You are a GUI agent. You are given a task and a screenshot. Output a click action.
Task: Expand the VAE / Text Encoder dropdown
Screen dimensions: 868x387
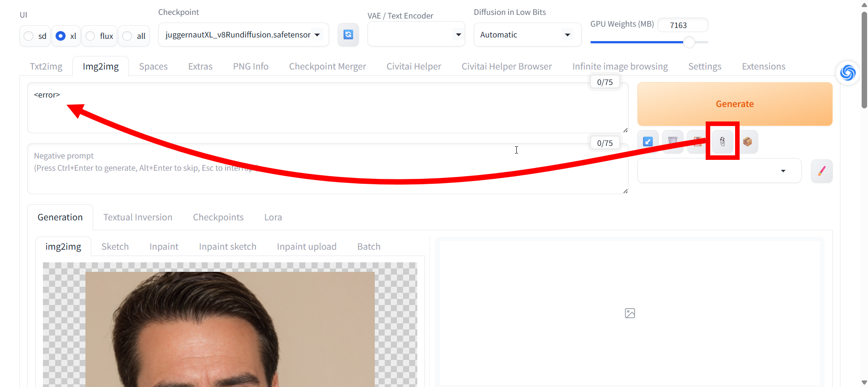[x=416, y=35]
